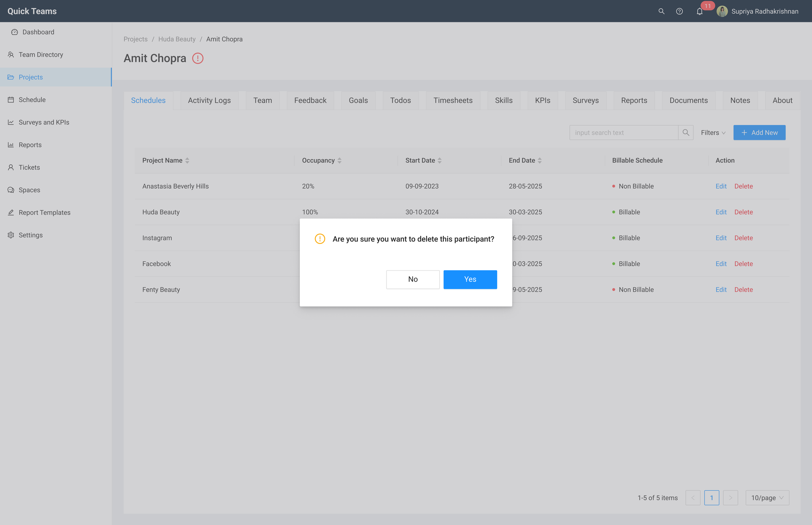The height and width of the screenshot is (525, 812).
Task: Click the search button next to input field
Action: click(686, 133)
